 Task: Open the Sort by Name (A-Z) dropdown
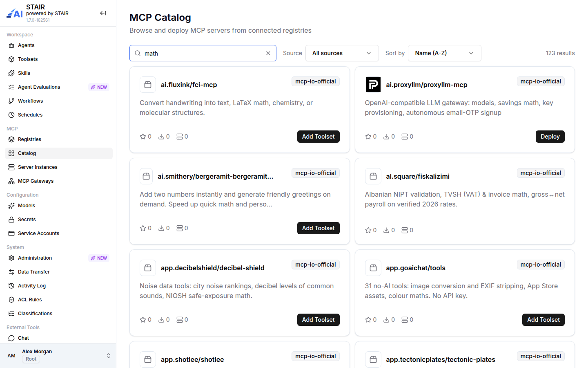(x=445, y=53)
